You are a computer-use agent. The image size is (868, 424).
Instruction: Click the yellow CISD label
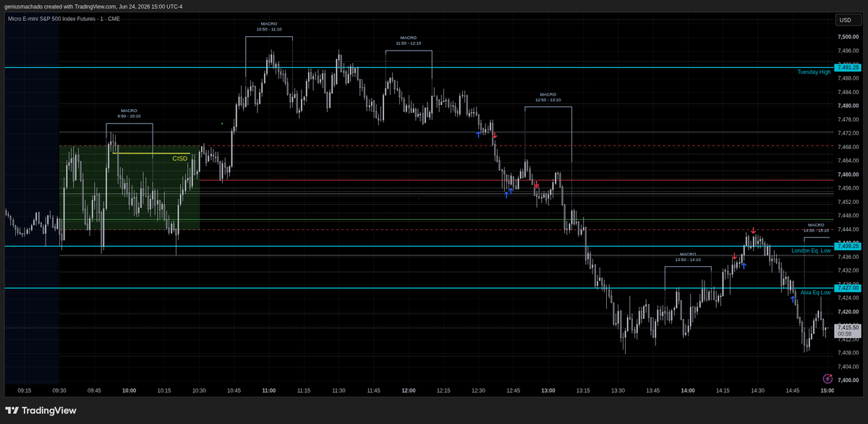point(179,158)
